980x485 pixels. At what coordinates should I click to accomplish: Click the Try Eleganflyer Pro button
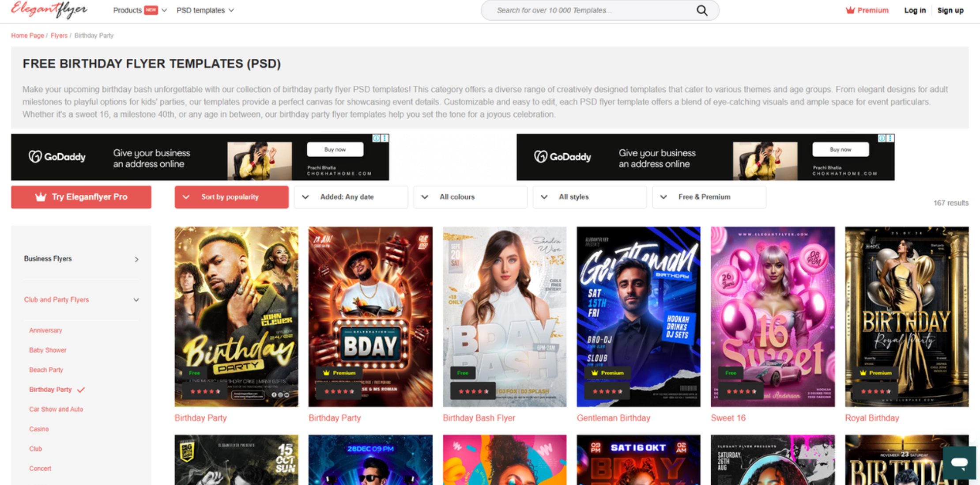point(81,197)
